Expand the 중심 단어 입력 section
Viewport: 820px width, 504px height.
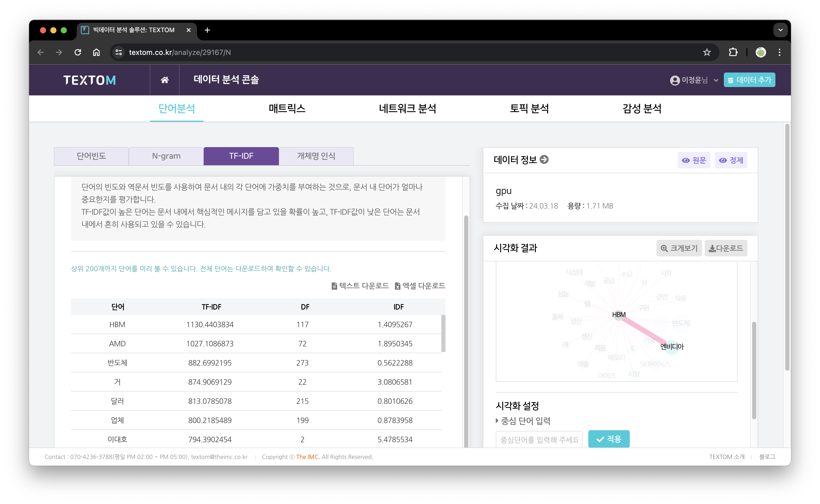[522, 421]
